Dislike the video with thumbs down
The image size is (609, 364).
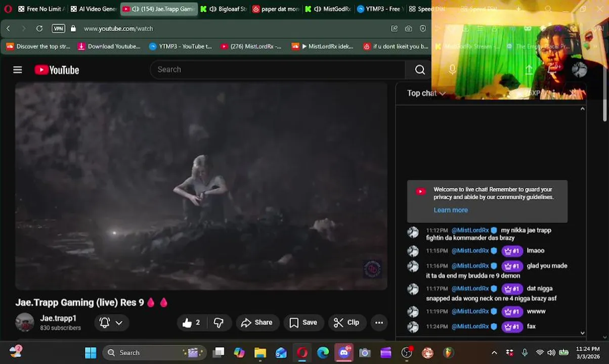click(x=219, y=323)
